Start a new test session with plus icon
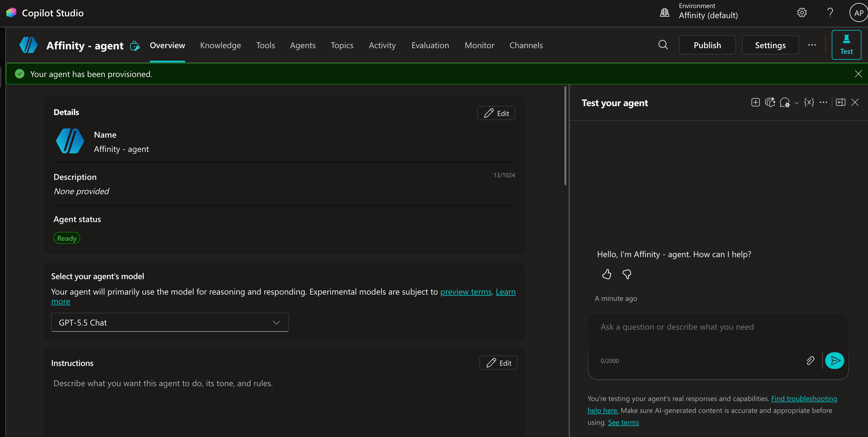868x437 pixels. pyautogui.click(x=755, y=103)
